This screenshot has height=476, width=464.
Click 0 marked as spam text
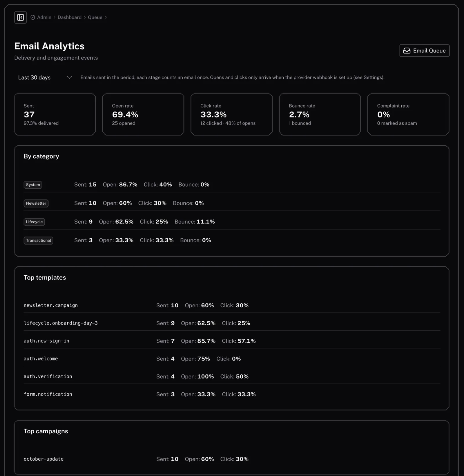pyautogui.click(x=397, y=123)
